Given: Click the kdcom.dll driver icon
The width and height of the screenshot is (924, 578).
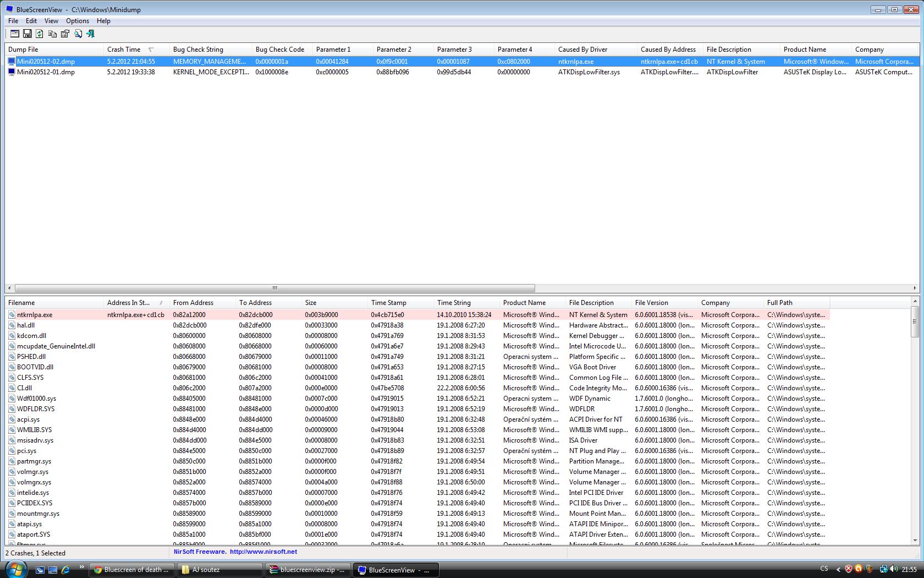Looking at the screenshot, I should click(12, 336).
